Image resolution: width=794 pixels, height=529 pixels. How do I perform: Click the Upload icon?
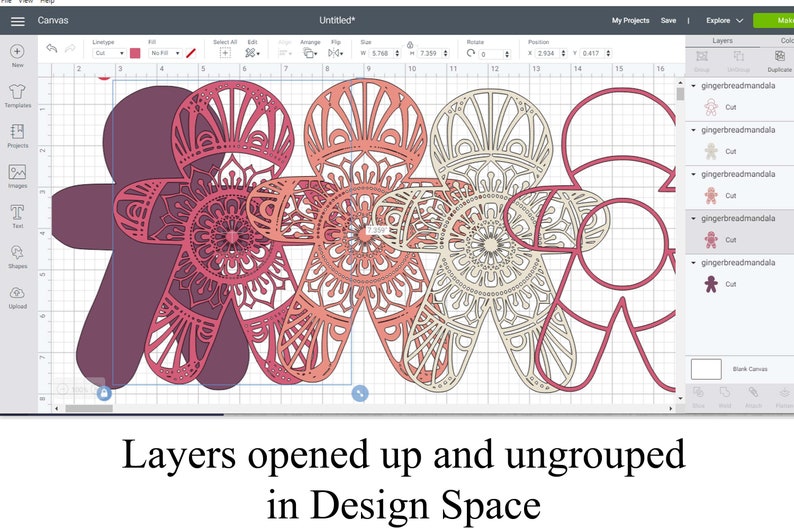tap(17, 293)
